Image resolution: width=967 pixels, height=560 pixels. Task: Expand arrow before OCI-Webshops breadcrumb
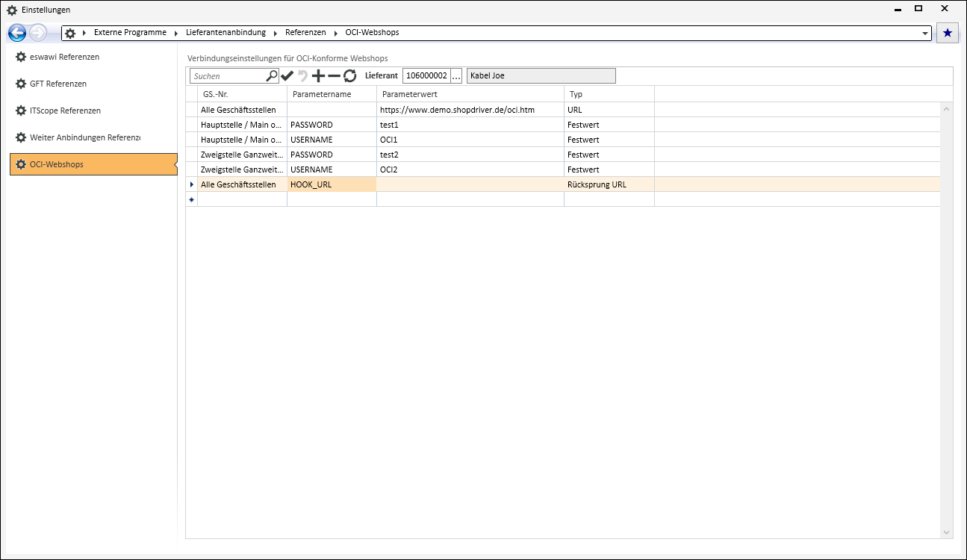coord(336,34)
